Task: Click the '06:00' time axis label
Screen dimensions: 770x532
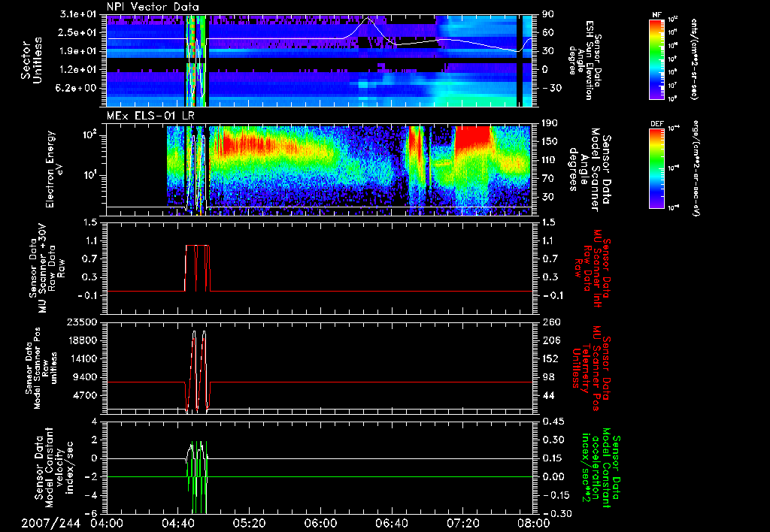Action: click(x=320, y=523)
